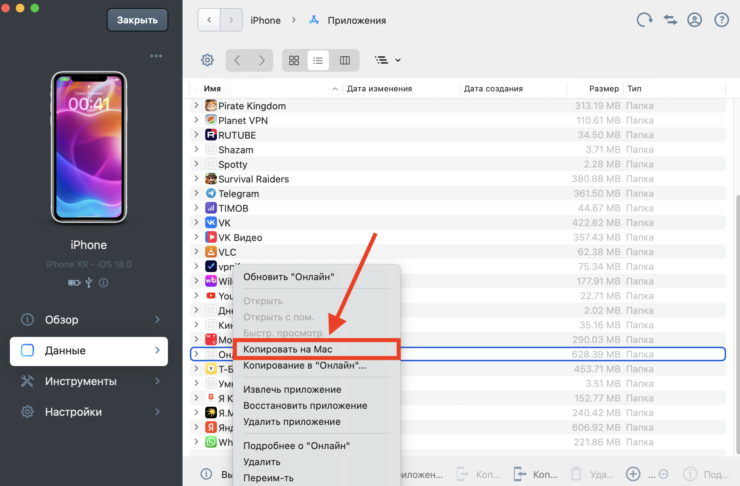Expand the Shazam folder row
The height and width of the screenshot is (486, 740).
pyautogui.click(x=196, y=149)
